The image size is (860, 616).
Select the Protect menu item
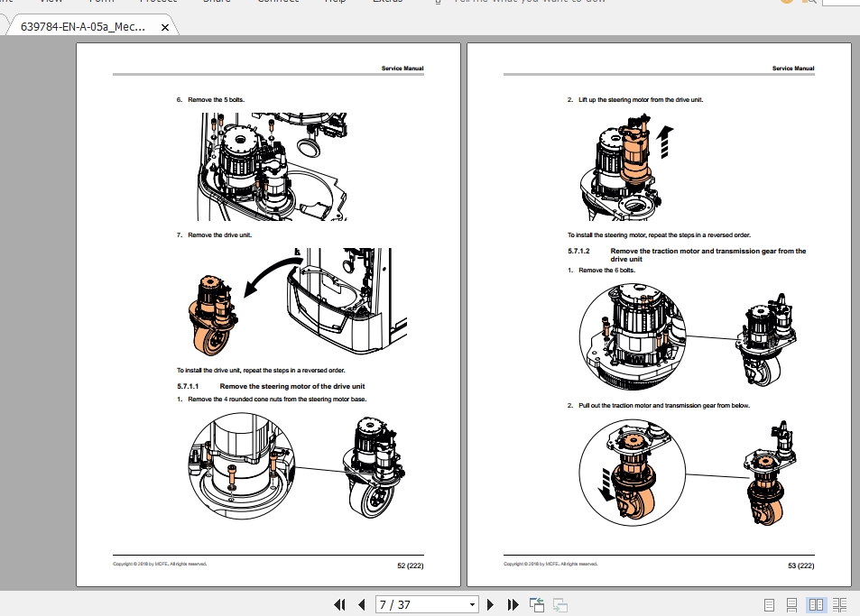click(x=159, y=2)
